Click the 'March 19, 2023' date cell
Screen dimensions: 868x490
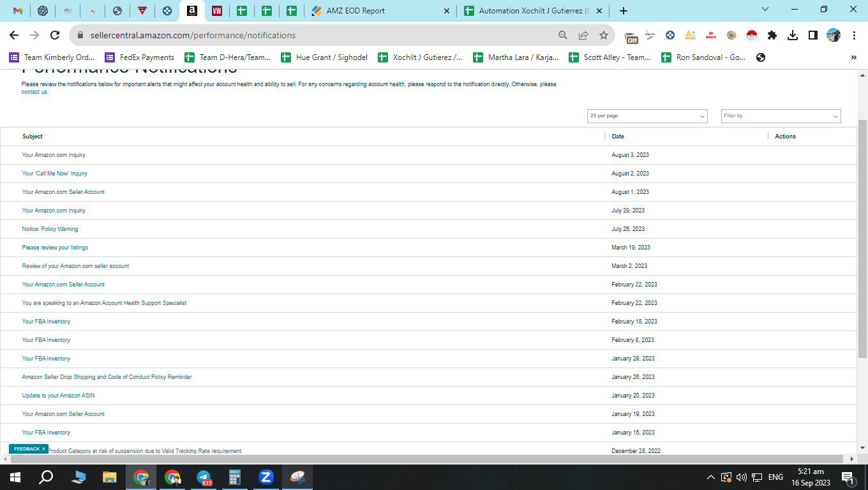pyautogui.click(x=631, y=248)
